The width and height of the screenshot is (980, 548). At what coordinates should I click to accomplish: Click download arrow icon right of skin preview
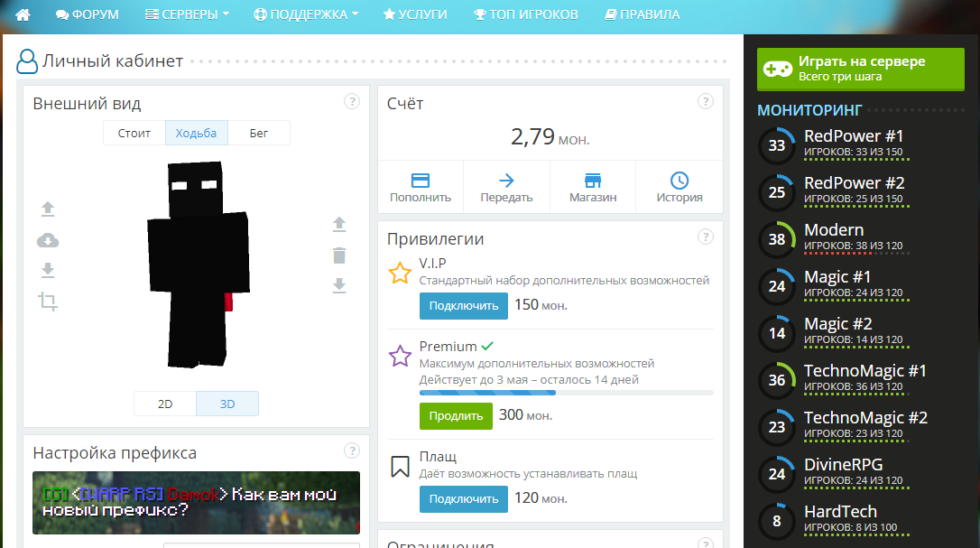tap(339, 285)
